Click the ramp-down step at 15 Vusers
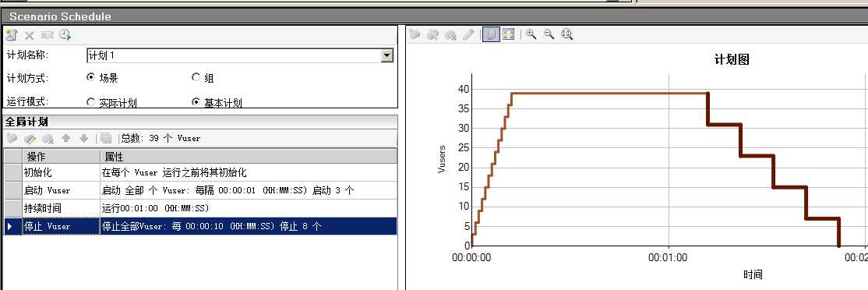This screenshot has height=290, width=868. [790, 187]
